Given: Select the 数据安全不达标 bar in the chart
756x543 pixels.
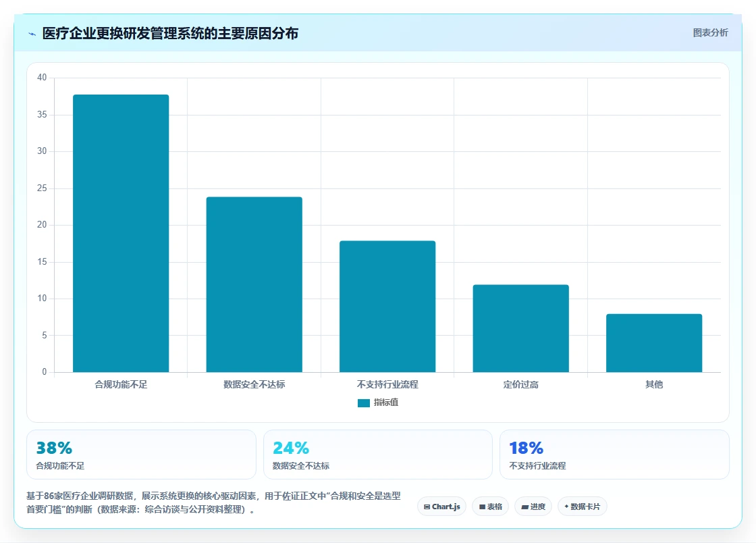Looking at the screenshot, I should pyautogui.click(x=254, y=284).
